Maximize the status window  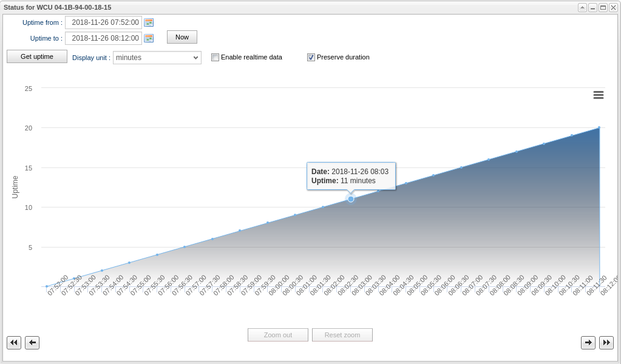pos(603,7)
